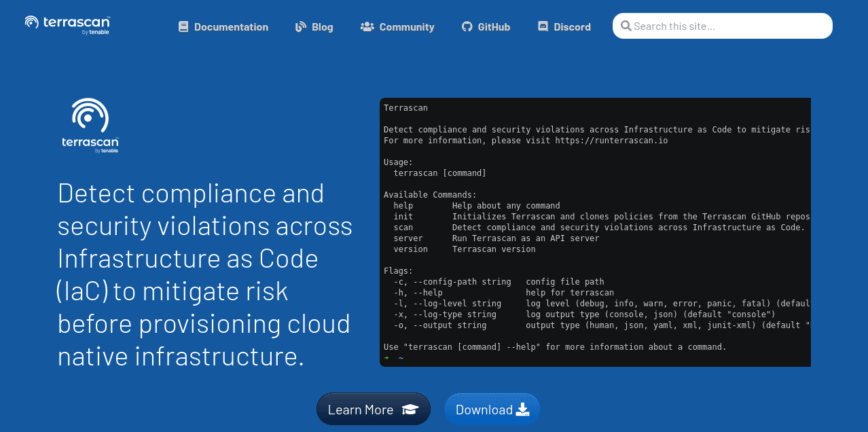Click the "terrascan [command]" usage line
Viewport: 868px width, 432px height.
[440, 173]
